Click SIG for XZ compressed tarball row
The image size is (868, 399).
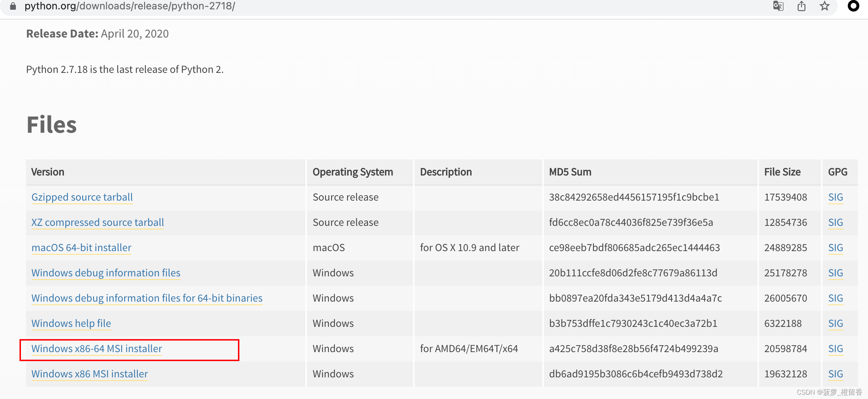(x=835, y=223)
